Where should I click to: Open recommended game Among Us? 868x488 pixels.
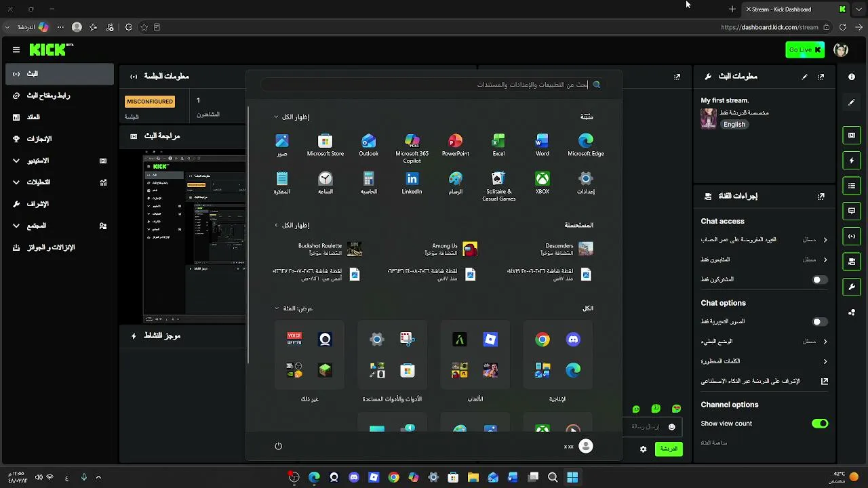click(x=451, y=249)
